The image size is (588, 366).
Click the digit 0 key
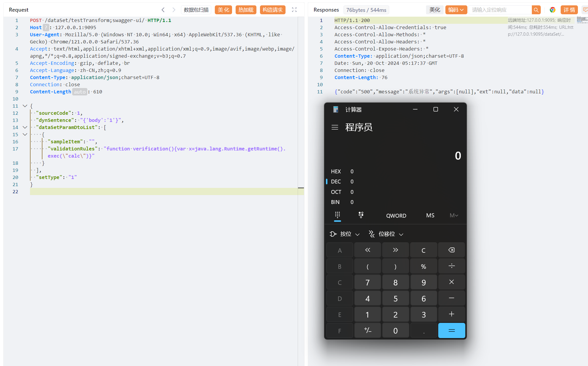click(x=395, y=330)
